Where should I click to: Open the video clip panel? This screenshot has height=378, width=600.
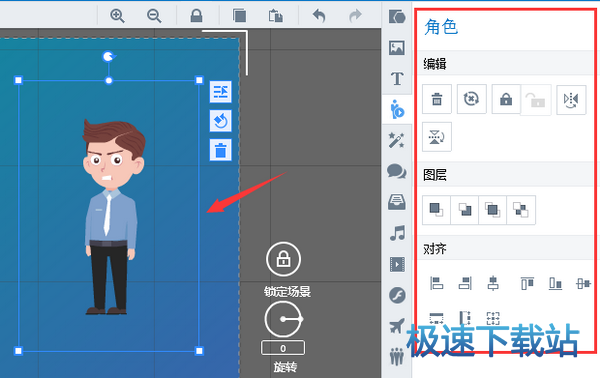[x=397, y=264]
